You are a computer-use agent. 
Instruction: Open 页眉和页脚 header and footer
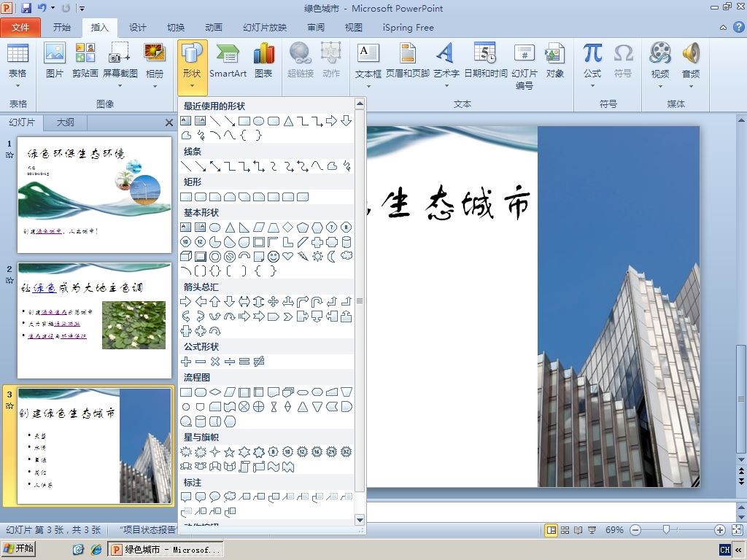[x=407, y=60]
